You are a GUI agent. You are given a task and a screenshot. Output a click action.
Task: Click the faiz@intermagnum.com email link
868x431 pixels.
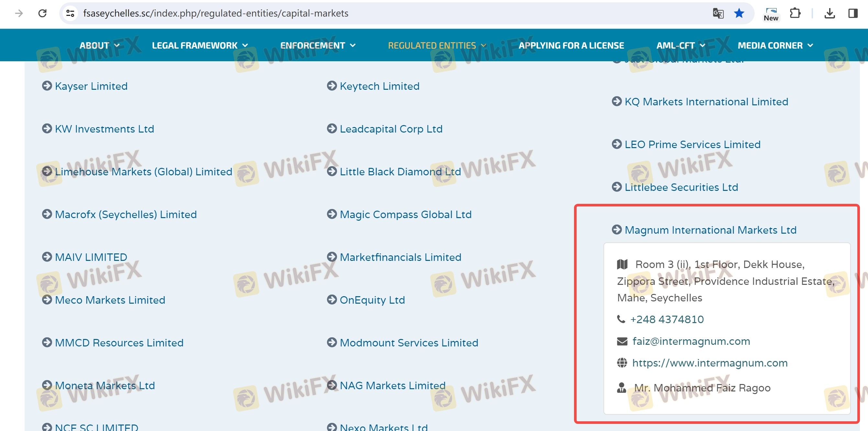691,341
